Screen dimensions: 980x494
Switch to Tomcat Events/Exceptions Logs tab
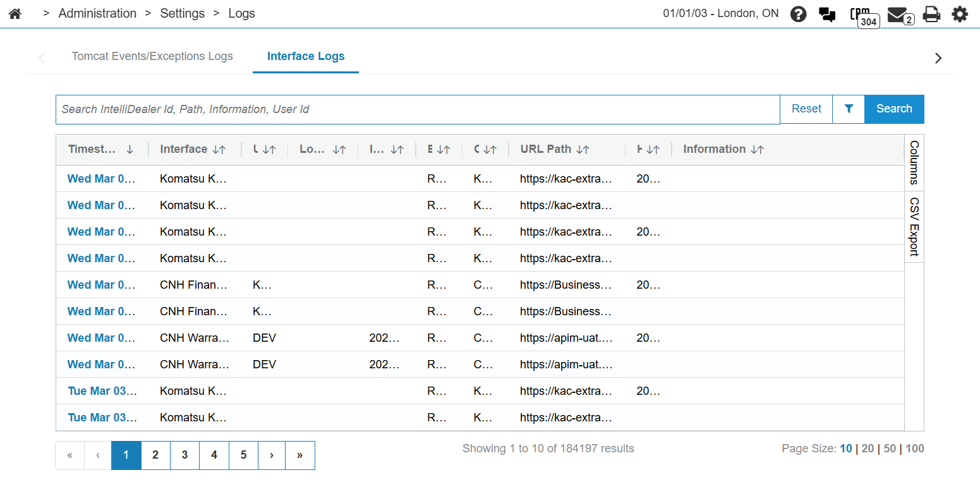point(152,56)
